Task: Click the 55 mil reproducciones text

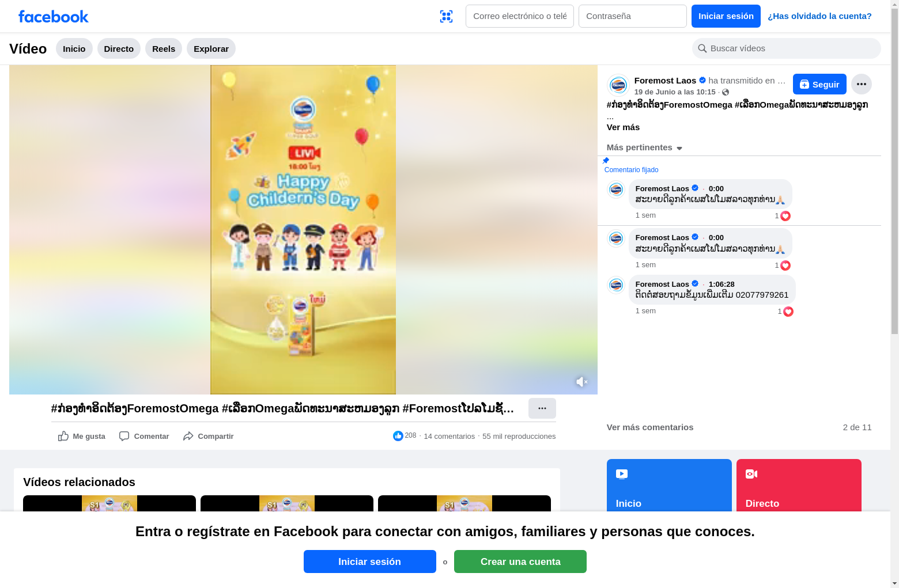Action: [x=519, y=437]
